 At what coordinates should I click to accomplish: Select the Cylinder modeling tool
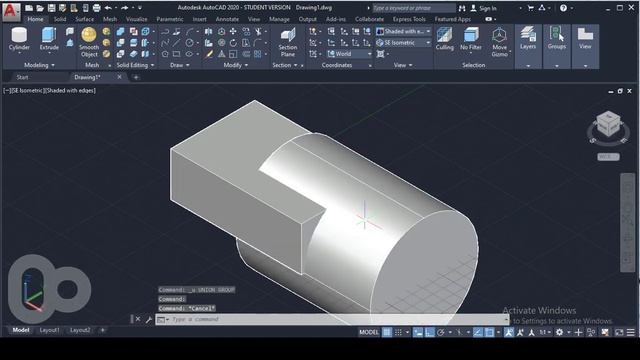point(19,39)
